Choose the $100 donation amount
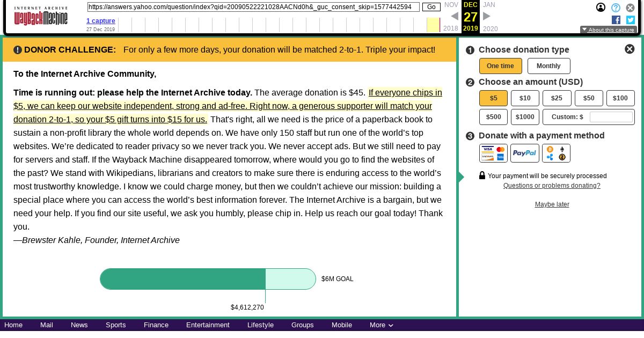Screen dimensions: 644x338 620,98
